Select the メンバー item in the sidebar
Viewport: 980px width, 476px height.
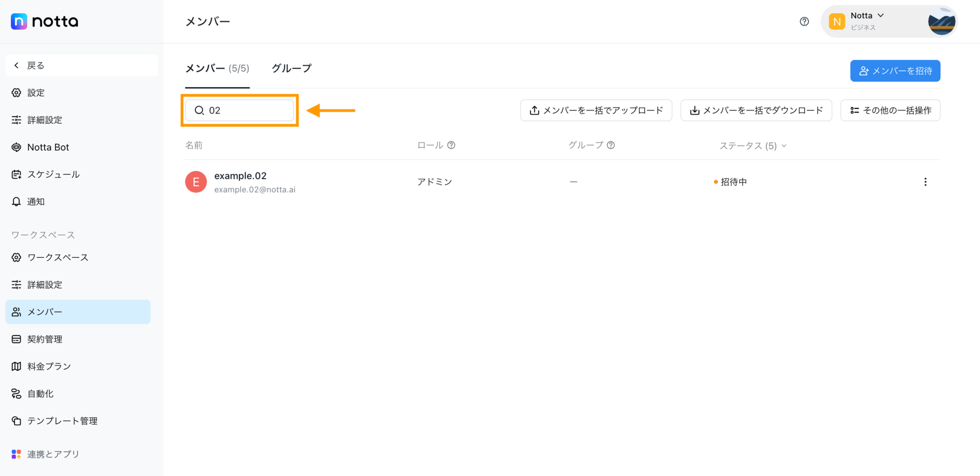pyautogui.click(x=77, y=312)
